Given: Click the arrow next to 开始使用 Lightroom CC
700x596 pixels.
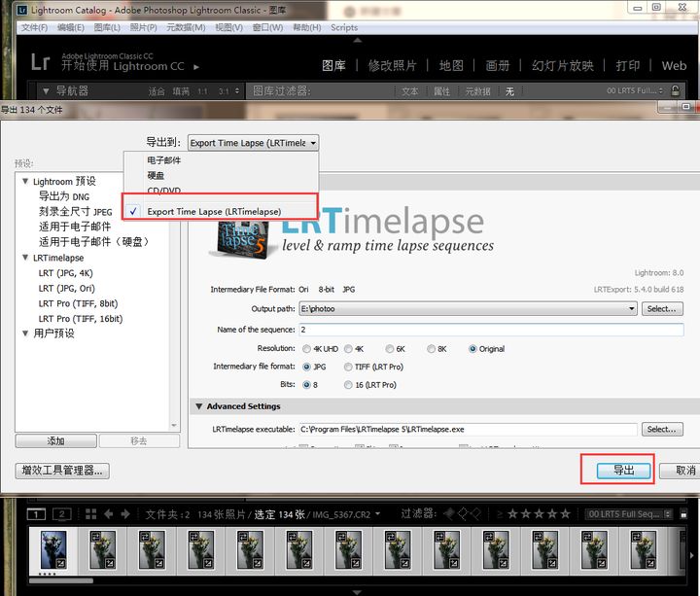Looking at the screenshot, I should click(x=196, y=67).
